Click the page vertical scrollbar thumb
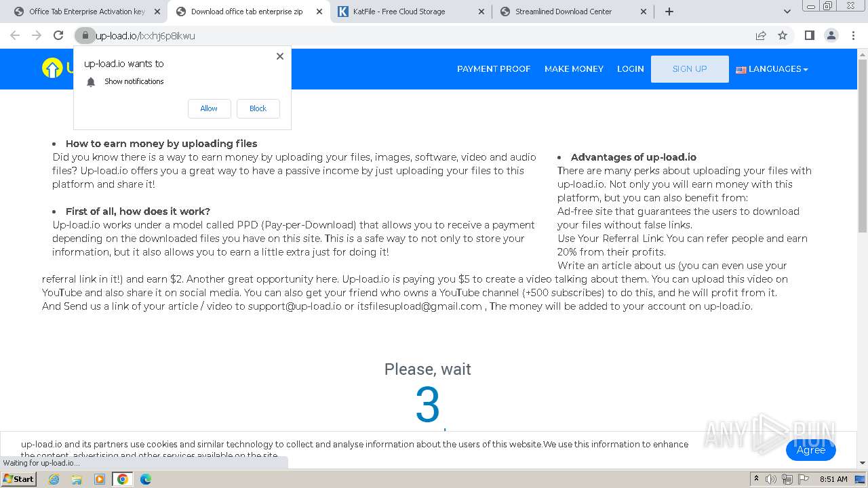The image size is (868, 488). point(863,146)
